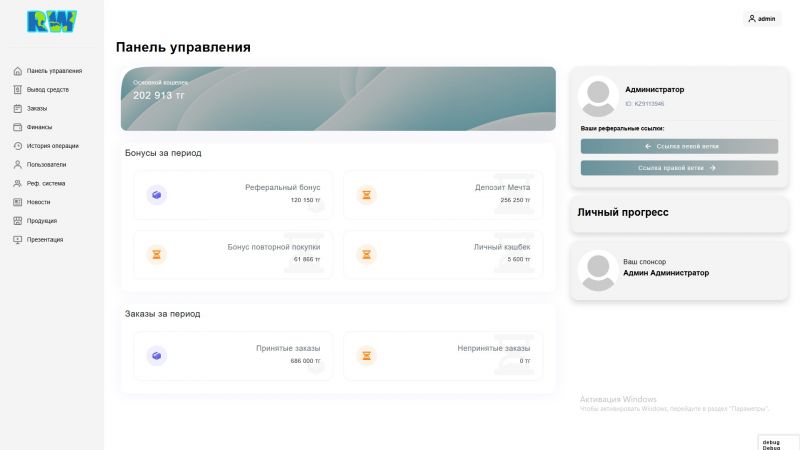Click the Реф. система icon

[x=17, y=183]
